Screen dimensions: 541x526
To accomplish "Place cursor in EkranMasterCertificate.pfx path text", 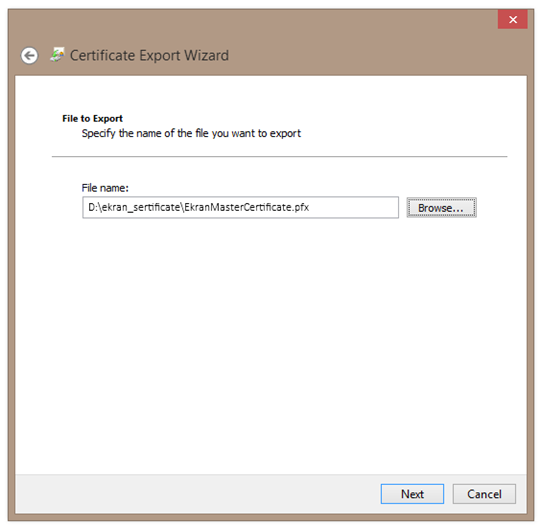I will [246, 207].
